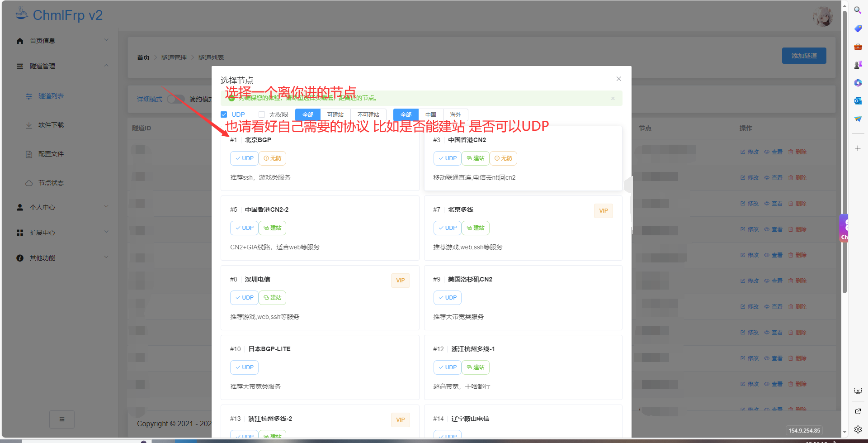868x443 pixels.
Task: Click the 无防 tag on 北京BGP
Action: (x=272, y=158)
